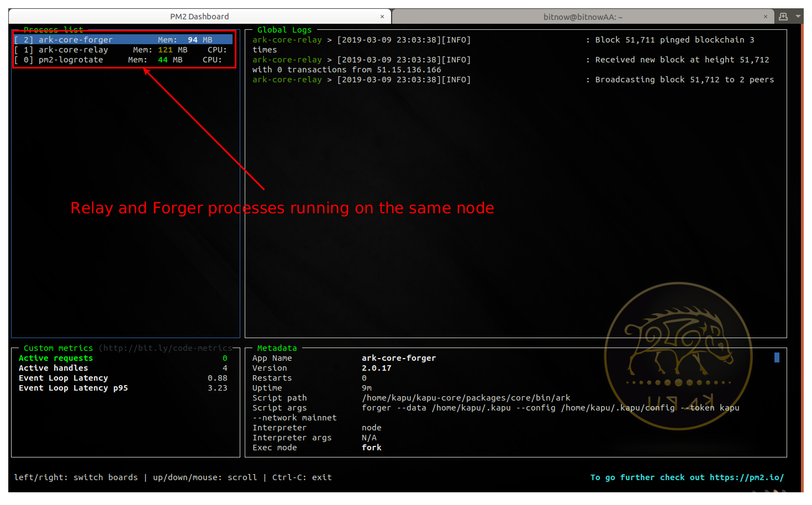Click the script path /home/kapu/kapu-core/packages/core/bin/ark

coord(466,398)
